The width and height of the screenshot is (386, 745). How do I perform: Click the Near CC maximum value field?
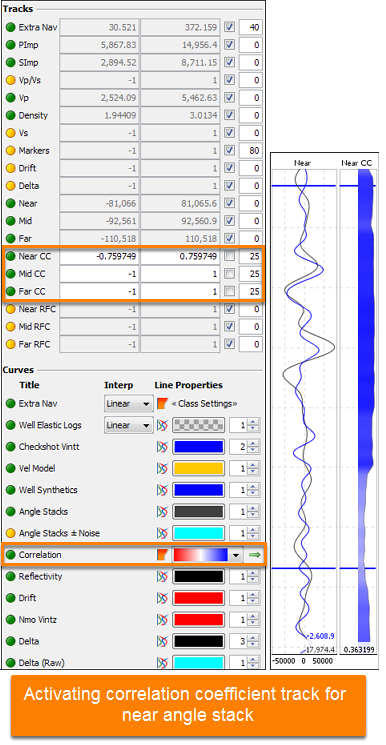(x=181, y=257)
